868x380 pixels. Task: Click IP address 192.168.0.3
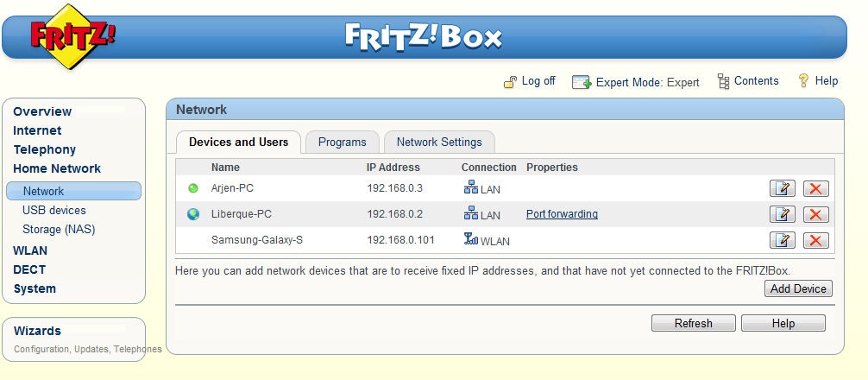point(394,188)
